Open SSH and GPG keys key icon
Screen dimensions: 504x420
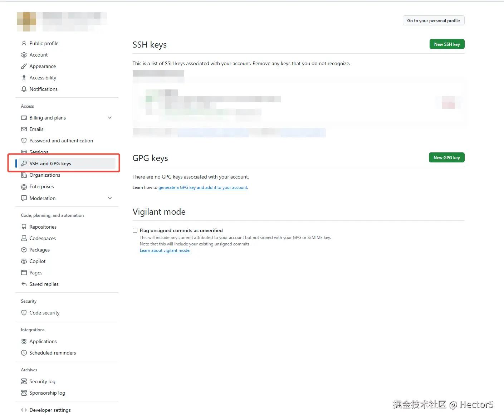pyautogui.click(x=24, y=163)
